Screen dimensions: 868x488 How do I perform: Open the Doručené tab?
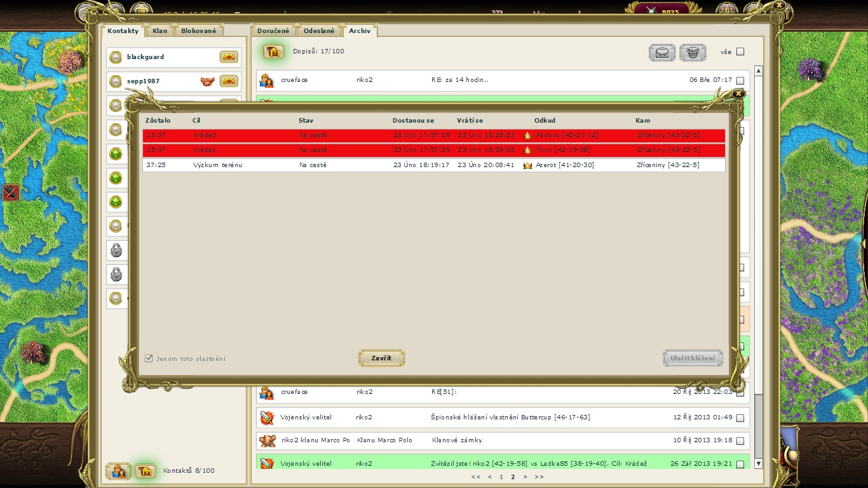coord(273,30)
